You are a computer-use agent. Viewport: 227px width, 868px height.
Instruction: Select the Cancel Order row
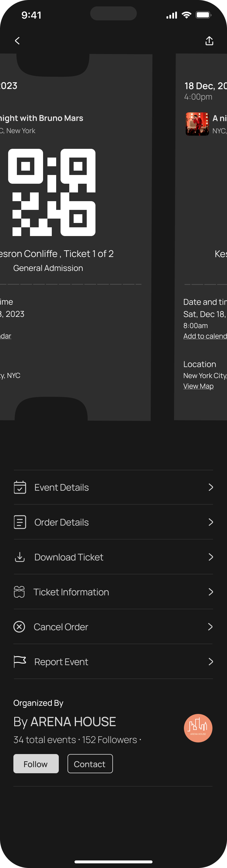pyautogui.click(x=113, y=627)
